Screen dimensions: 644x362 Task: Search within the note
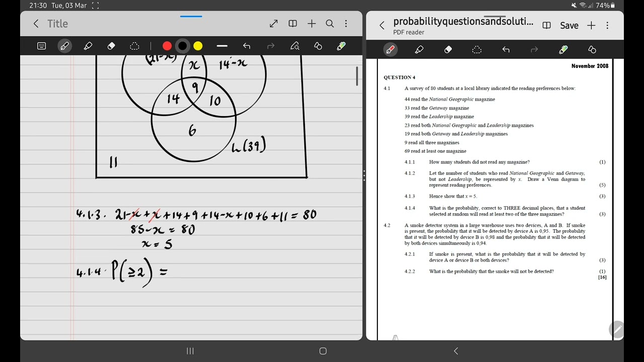click(330, 24)
